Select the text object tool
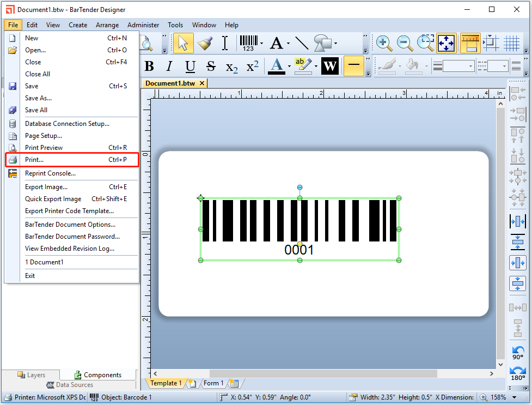The image size is (532, 405). (x=277, y=43)
